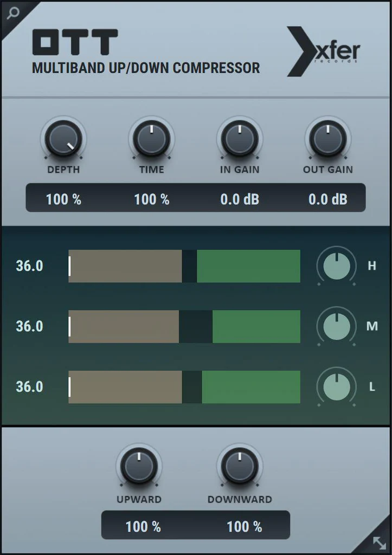
Task: Click the TIME label text
Action: (x=152, y=170)
